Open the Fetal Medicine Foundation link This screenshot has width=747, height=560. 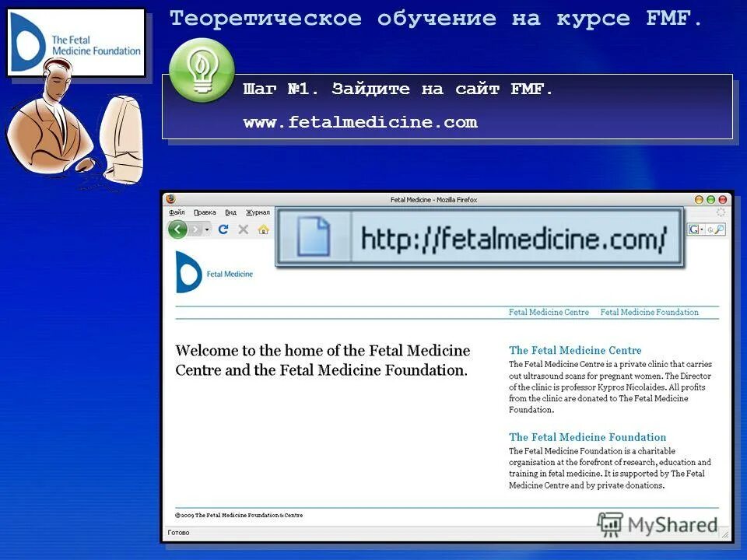click(650, 312)
